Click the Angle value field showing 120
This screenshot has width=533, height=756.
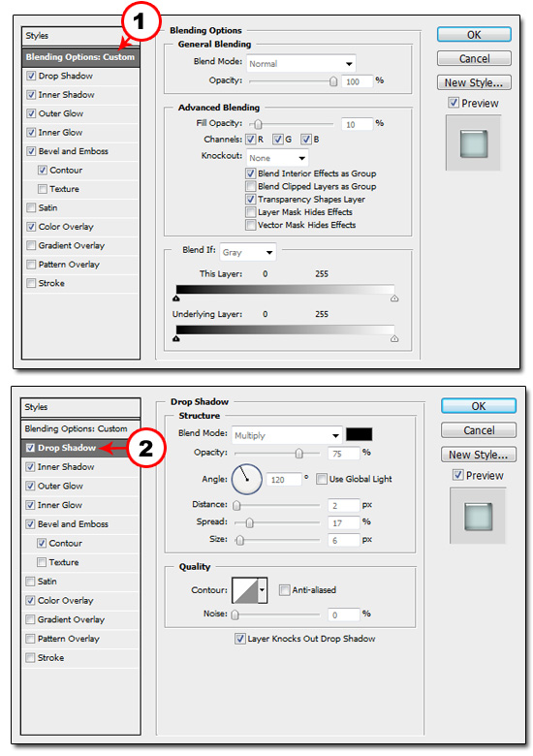coord(283,480)
